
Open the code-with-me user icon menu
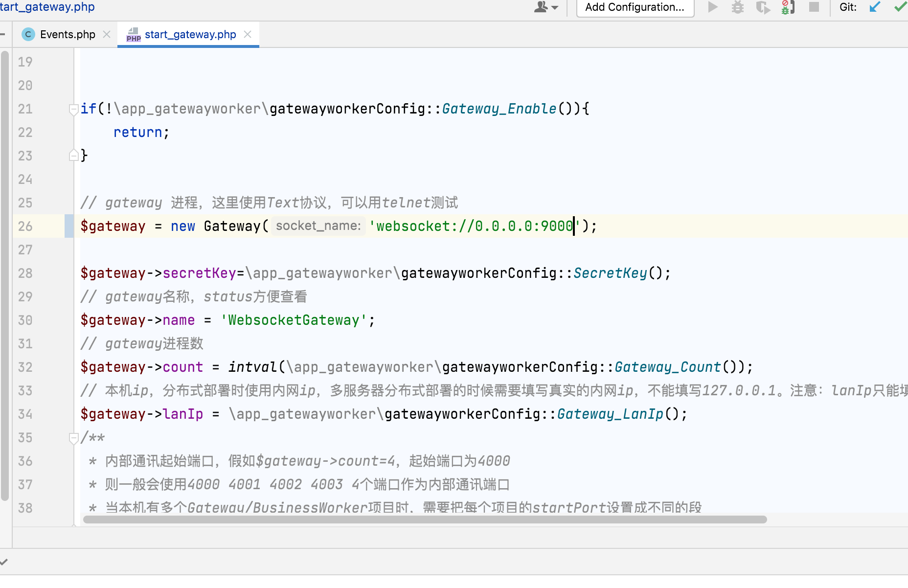coord(545,7)
